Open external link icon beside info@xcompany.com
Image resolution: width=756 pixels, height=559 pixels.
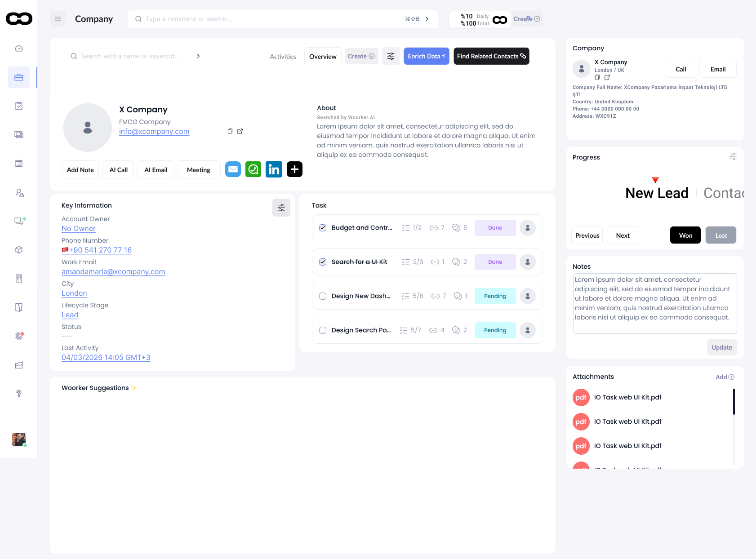[240, 131]
